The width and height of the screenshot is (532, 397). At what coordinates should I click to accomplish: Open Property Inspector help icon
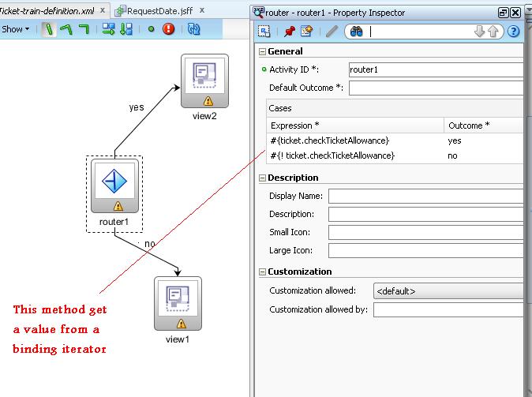[x=514, y=32]
